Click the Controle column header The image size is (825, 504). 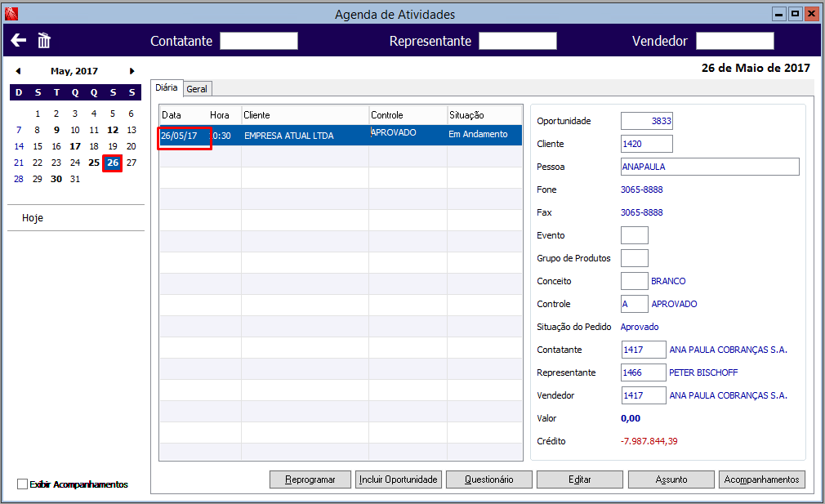click(408, 115)
